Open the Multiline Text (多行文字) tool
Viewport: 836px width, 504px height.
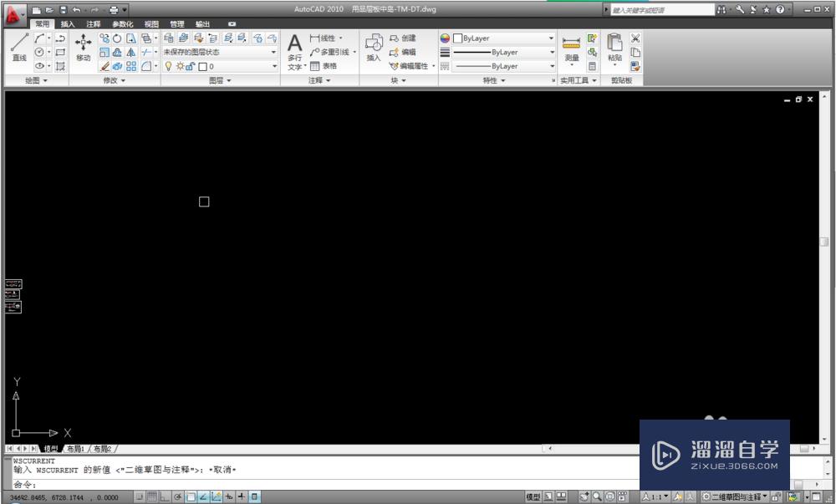(293, 48)
